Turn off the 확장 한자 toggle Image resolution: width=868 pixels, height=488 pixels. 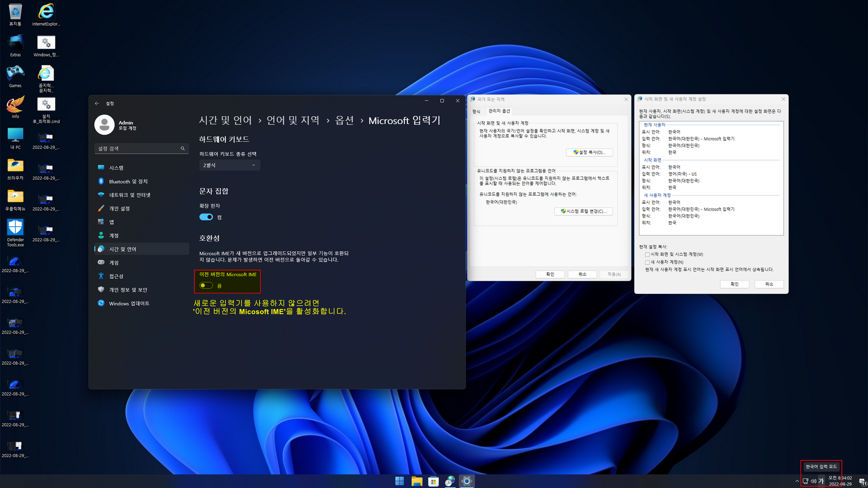(x=206, y=217)
